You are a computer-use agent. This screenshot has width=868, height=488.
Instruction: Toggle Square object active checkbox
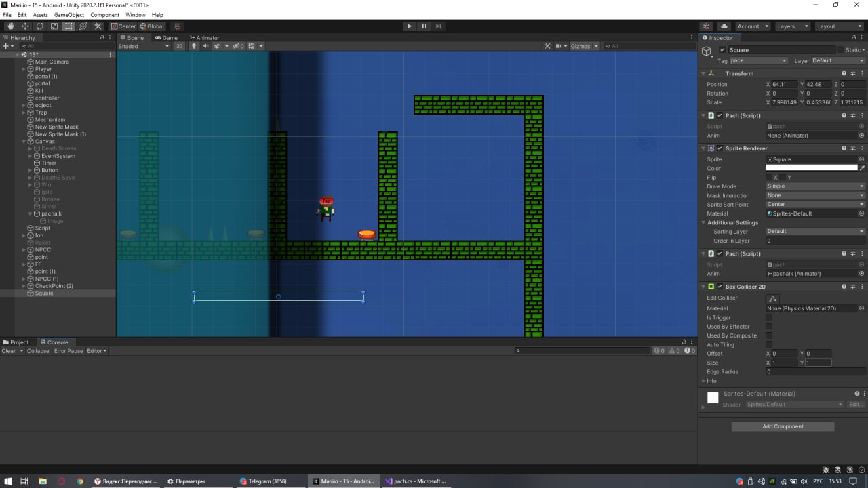(x=723, y=50)
